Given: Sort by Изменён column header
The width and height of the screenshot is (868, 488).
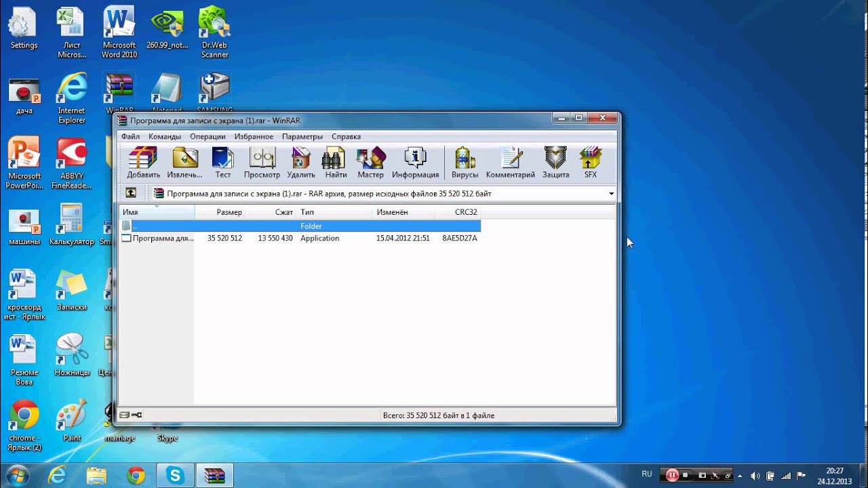Looking at the screenshot, I should [404, 212].
